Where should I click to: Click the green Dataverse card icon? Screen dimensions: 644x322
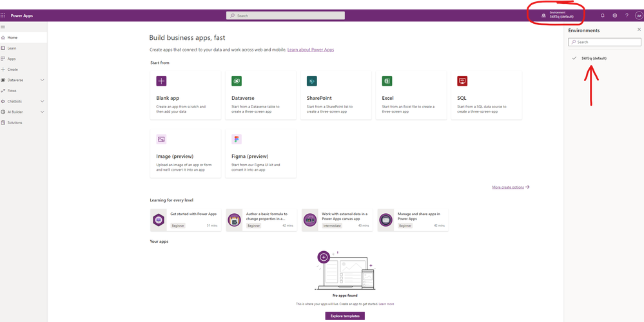point(237,80)
